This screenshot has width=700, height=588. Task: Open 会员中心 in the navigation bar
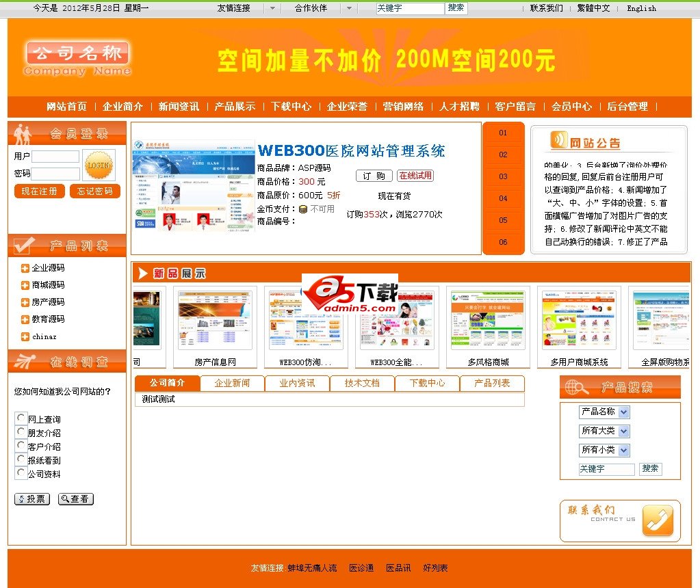coord(571,107)
